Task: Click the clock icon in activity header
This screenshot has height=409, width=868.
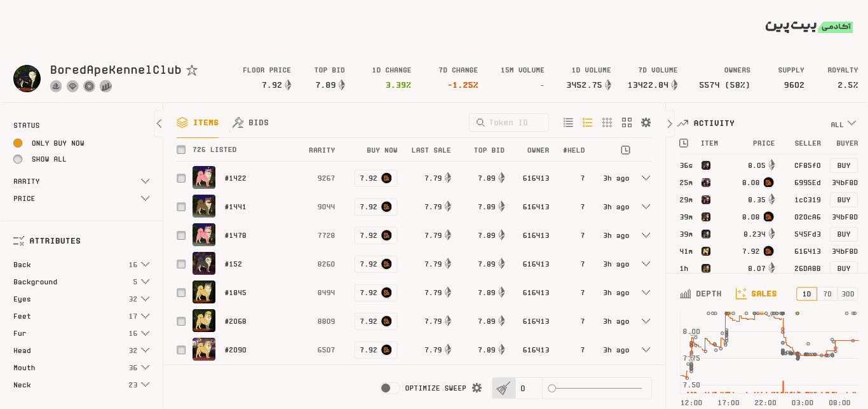Action: [x=684, y=143]
